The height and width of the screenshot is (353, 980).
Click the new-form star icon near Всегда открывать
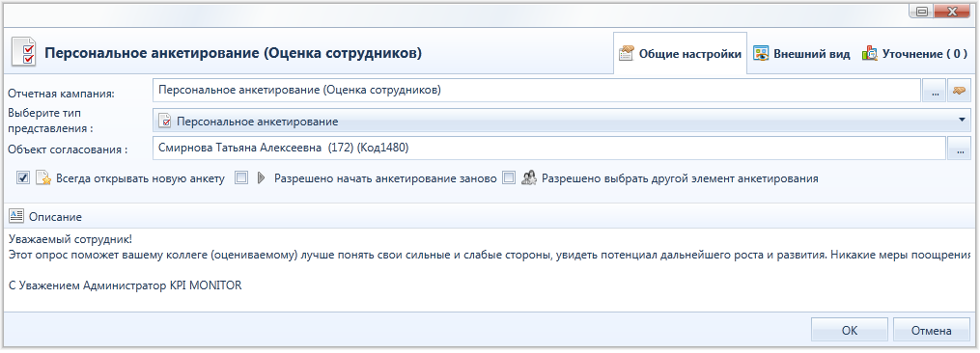(43, 178)
